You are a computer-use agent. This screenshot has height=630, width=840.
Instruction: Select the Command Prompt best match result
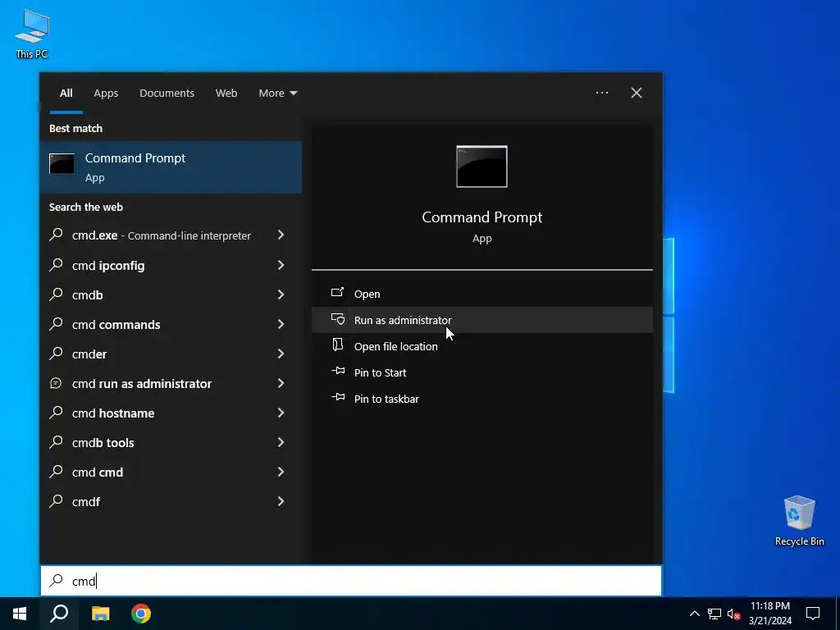pos(171,167)
